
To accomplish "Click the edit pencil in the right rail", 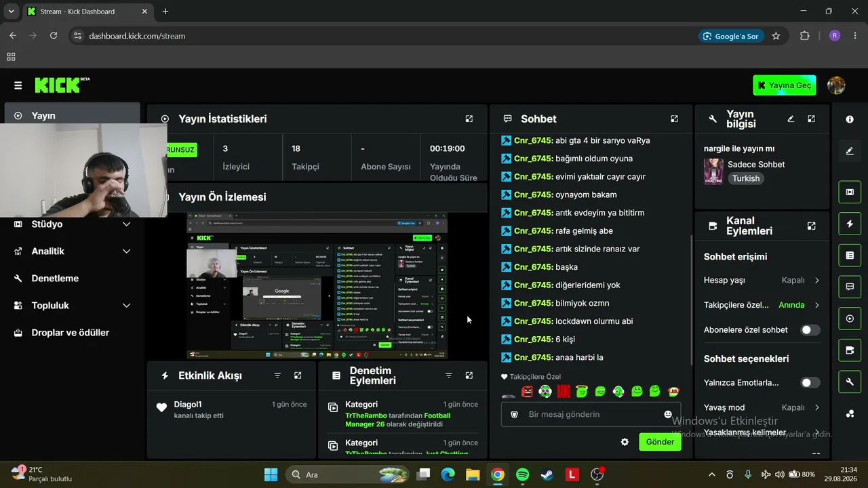I will tap(850, 151).
